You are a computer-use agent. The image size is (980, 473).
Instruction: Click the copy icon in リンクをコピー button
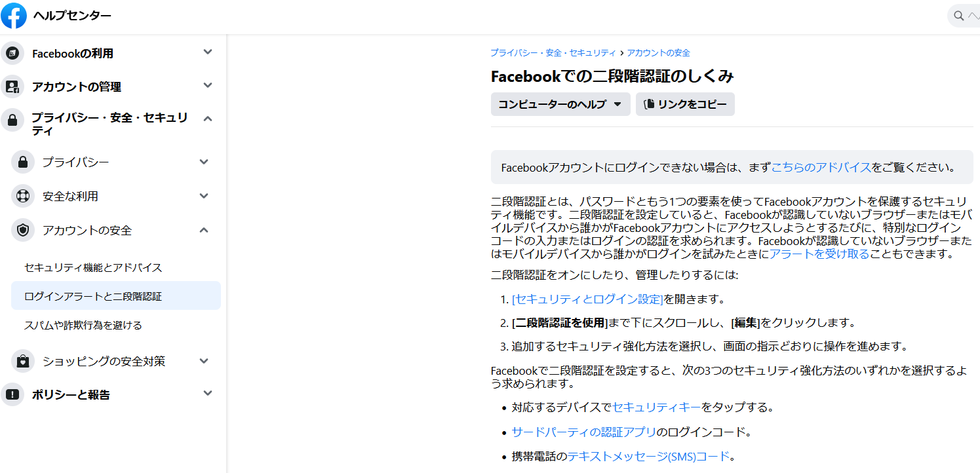coord(649,104)
